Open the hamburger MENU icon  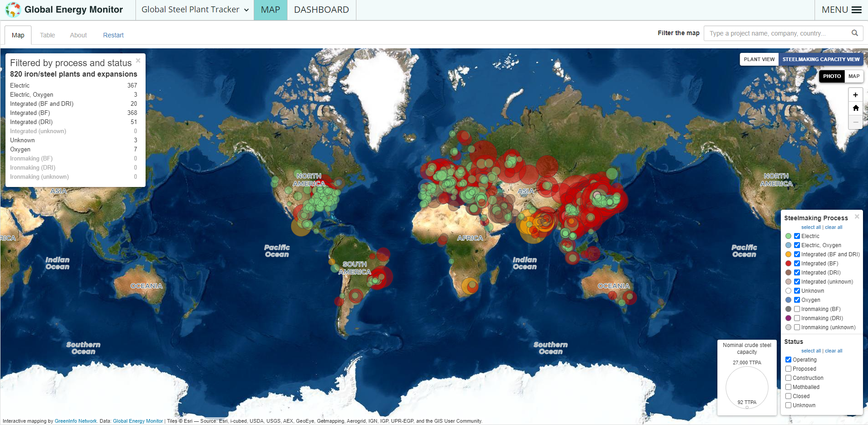(857, 10)
